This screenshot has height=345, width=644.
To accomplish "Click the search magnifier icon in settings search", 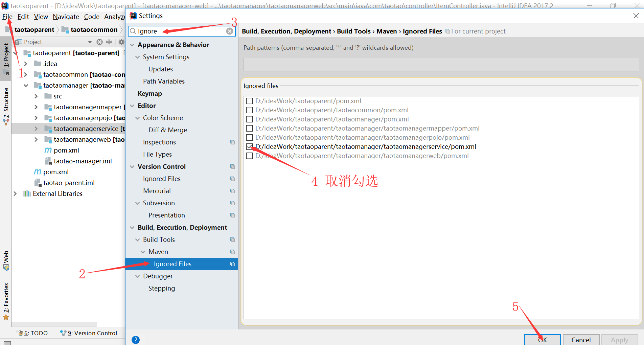I will (x=133, y=31).
